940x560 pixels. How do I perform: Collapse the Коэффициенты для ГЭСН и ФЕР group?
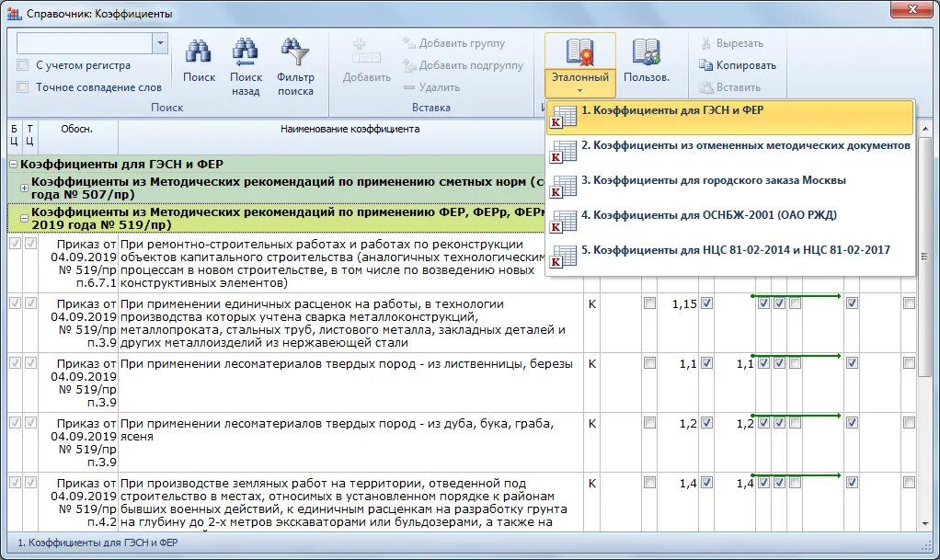click(x=13, y=165)
